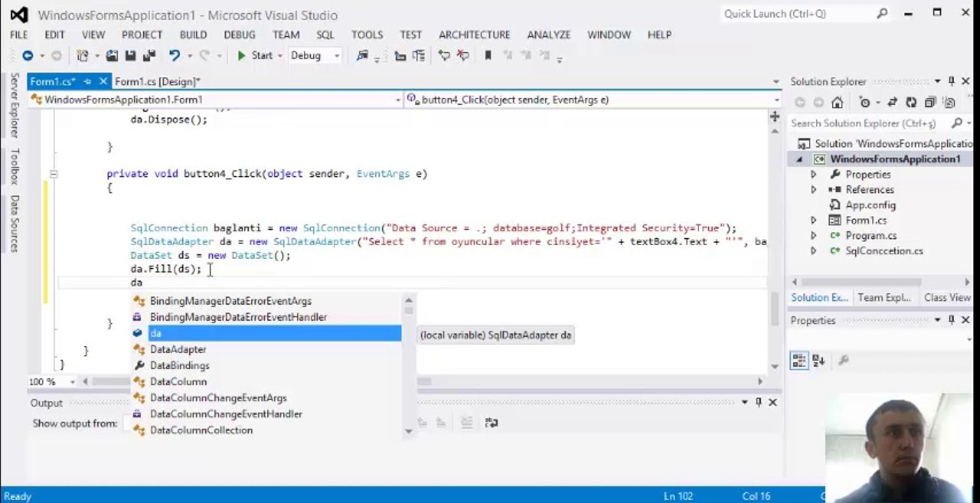Click the Solution Explorer Home icon
The image size is (980, 503).
click(x=837, y=103)
